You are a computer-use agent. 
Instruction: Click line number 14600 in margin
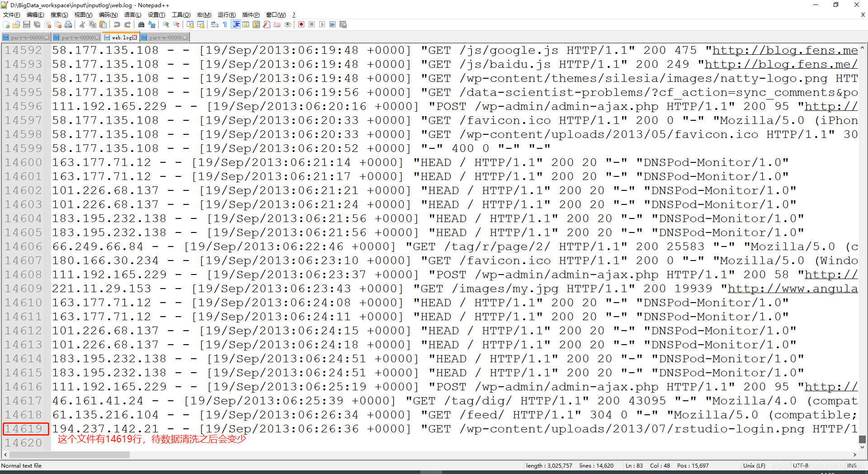pyautogui.click(x=24, y=162)
